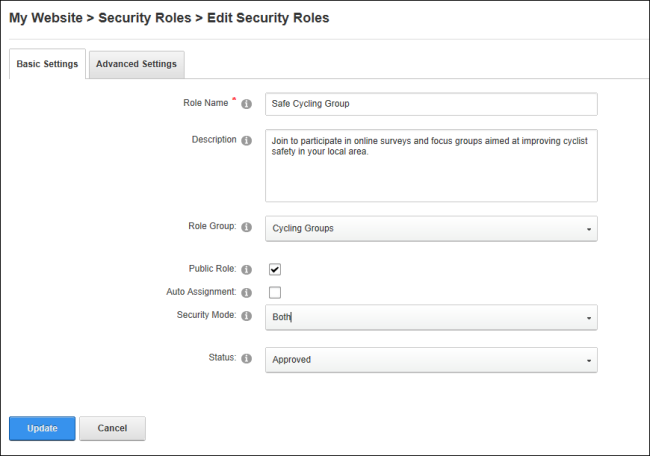Click the Security Mode help icon

click(x=247, y=316)
